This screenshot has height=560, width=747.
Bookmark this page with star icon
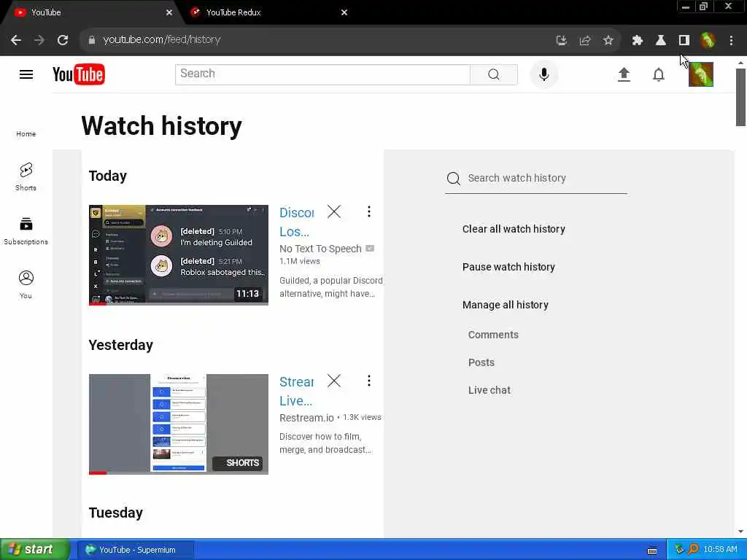coord(608,41)
